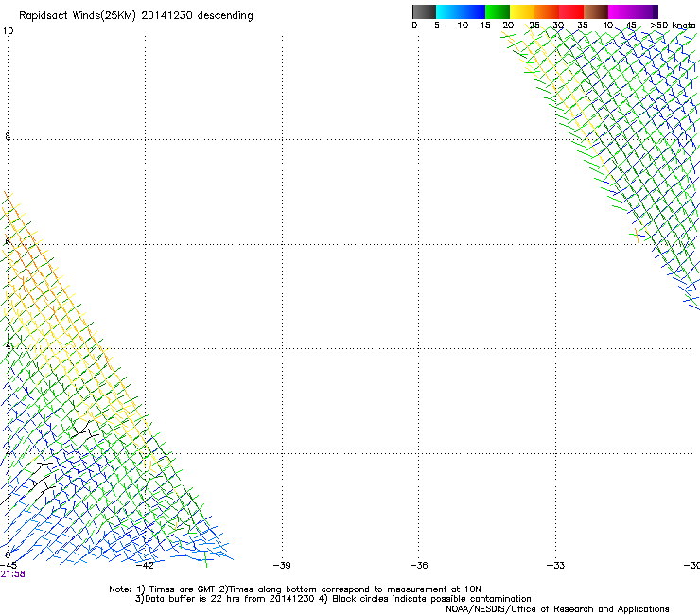Image resolution: width=700 pixels, height=615 pixels.
Task: Click the latitude label '4' on the axis
Action: (x=8, y=346)
